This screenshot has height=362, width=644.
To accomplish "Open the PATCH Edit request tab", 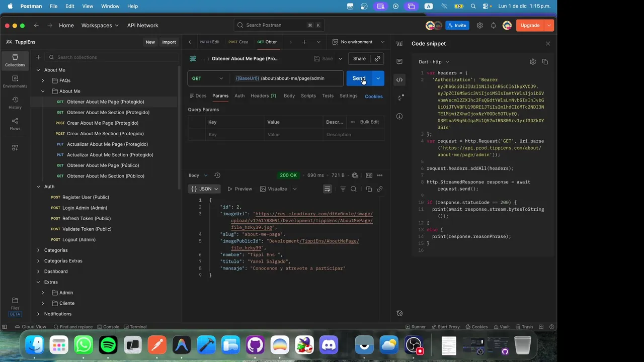I will 209,42.
